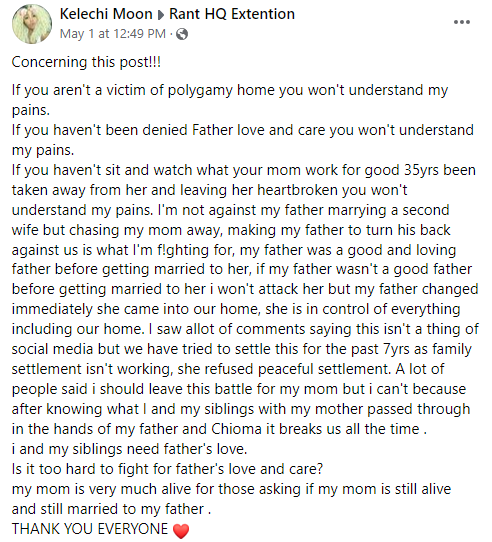Click the red heart emoji
The image size is (492, 542).
(181, 531)
